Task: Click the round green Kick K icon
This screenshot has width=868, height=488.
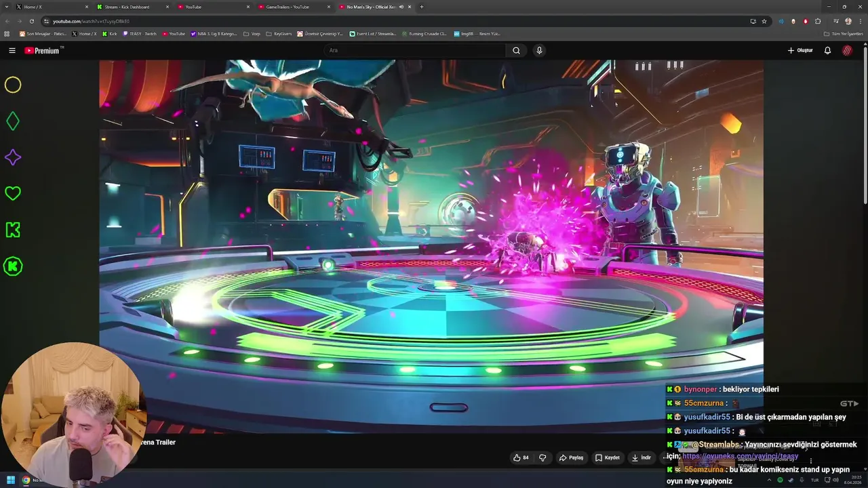Action: click(13, 266)
